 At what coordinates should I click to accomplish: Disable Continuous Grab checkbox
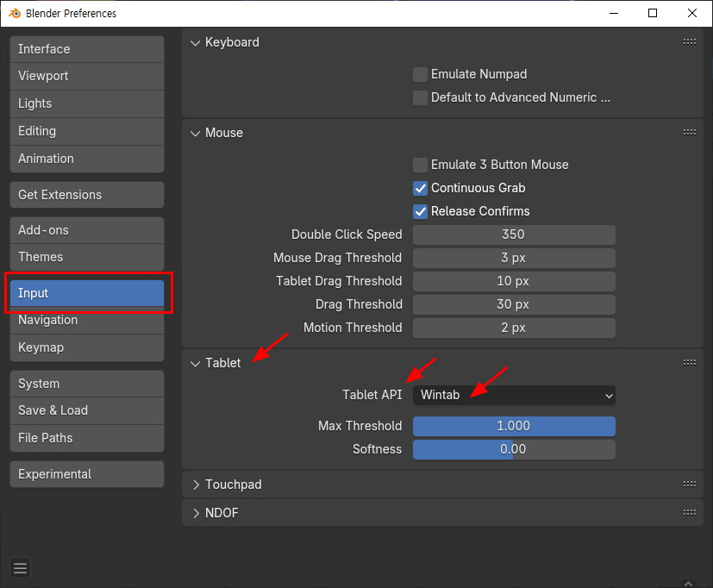point(420,188)
